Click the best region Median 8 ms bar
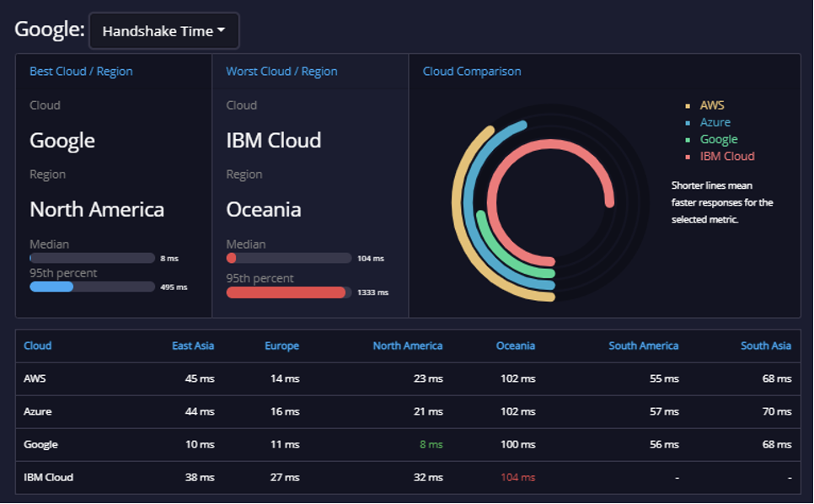 (x=93, y=258)
